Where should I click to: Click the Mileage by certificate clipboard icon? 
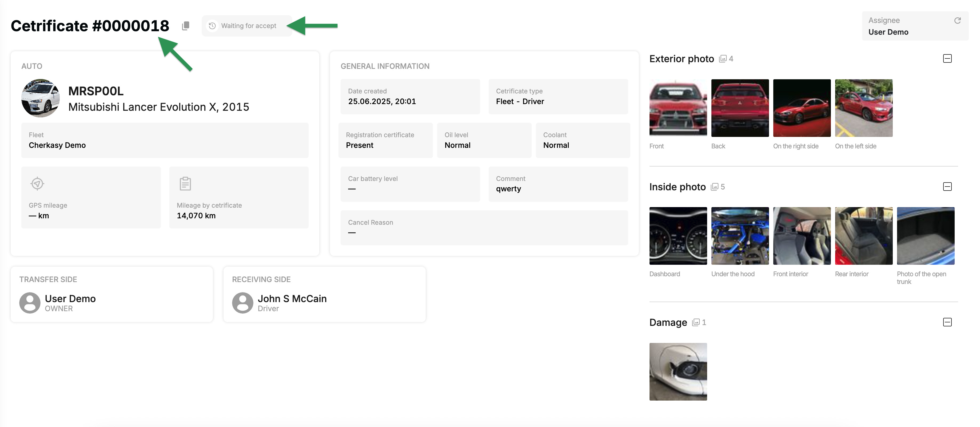pyautogui.click(x=185, y=183)
